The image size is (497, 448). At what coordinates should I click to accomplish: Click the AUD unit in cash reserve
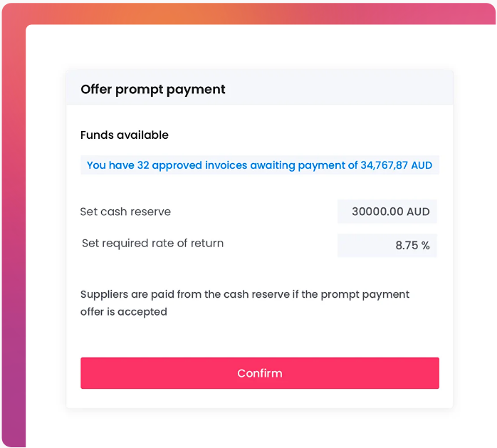tap(417, 212)
